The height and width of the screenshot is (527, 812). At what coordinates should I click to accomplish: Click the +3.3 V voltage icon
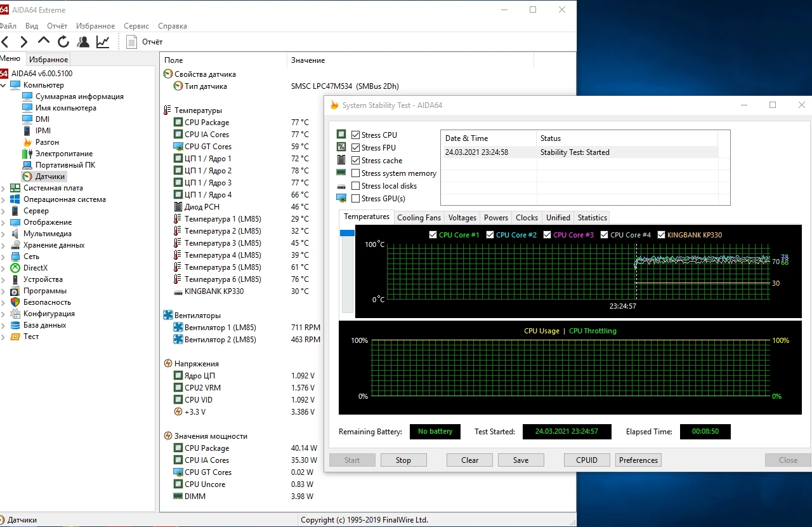point(178,412)
